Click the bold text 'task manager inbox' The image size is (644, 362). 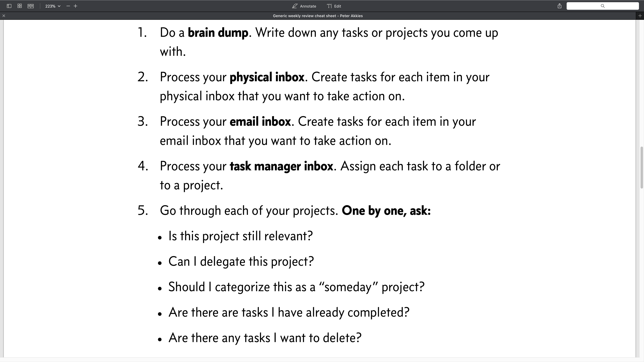click(x=281, y=166)
